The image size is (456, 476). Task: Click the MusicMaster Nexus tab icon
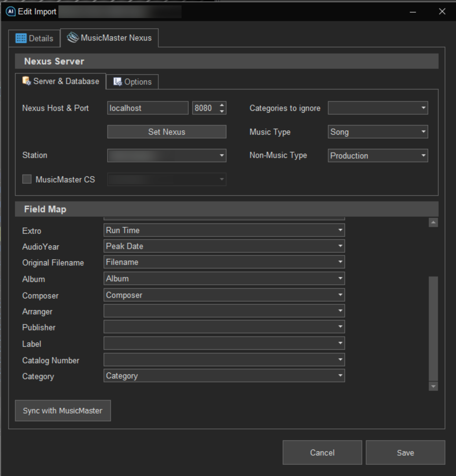pyautogui.click(x=73, y=38)
